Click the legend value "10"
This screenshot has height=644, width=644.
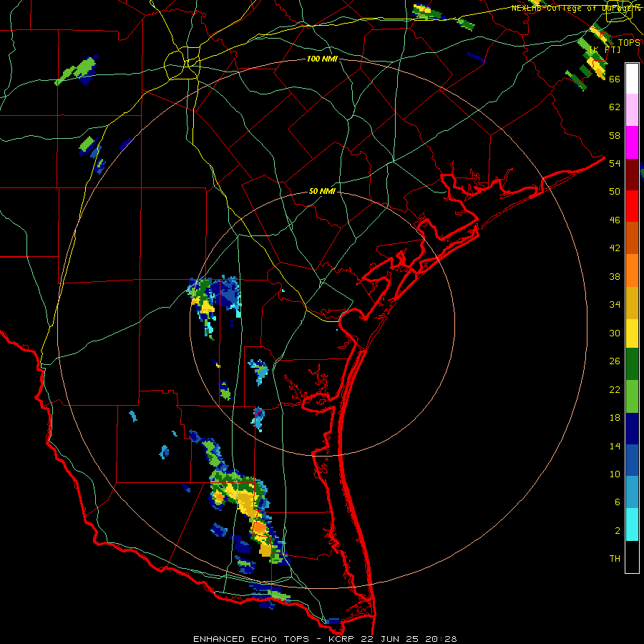(x=615, y=474)
